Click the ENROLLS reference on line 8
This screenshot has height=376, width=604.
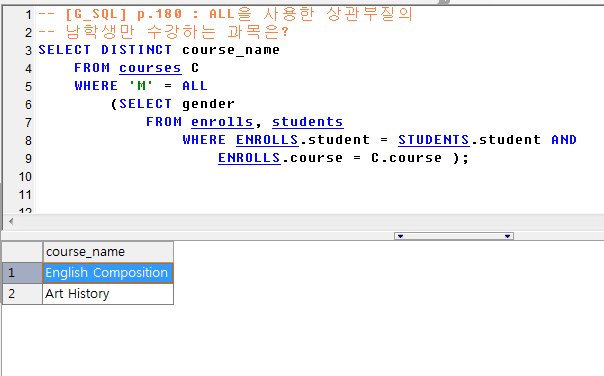267,140
